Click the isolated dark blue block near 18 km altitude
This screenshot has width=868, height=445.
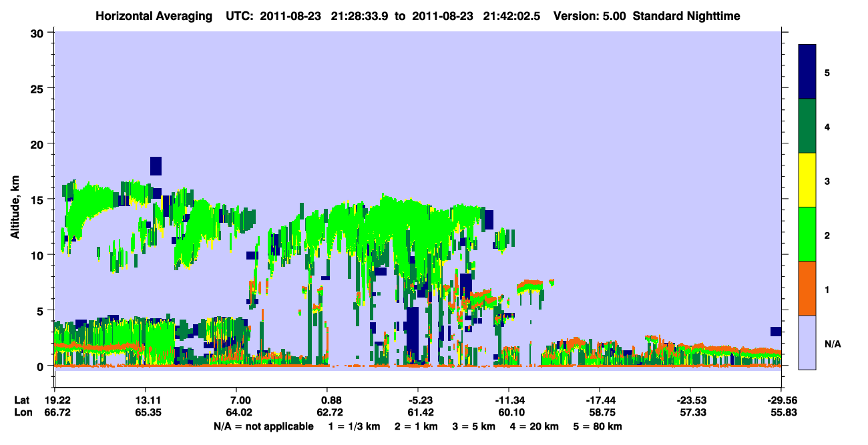point(156,166)
